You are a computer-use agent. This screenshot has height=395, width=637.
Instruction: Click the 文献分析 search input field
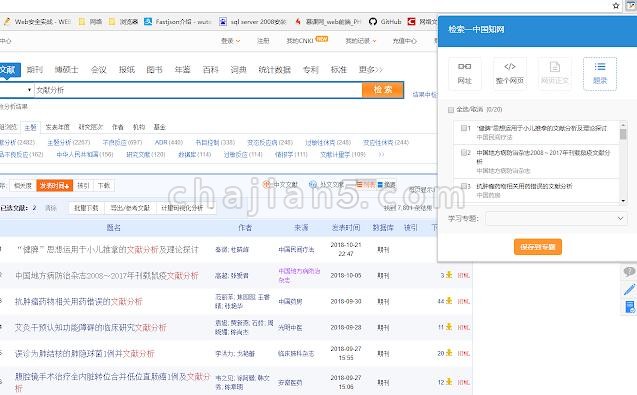(198, 90)
